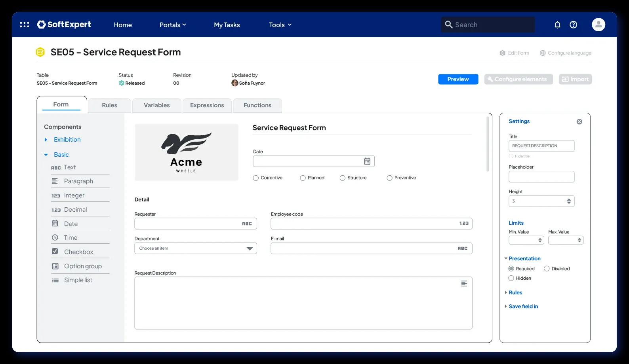
Task: Click the Configure elements button
Action: 518,79
